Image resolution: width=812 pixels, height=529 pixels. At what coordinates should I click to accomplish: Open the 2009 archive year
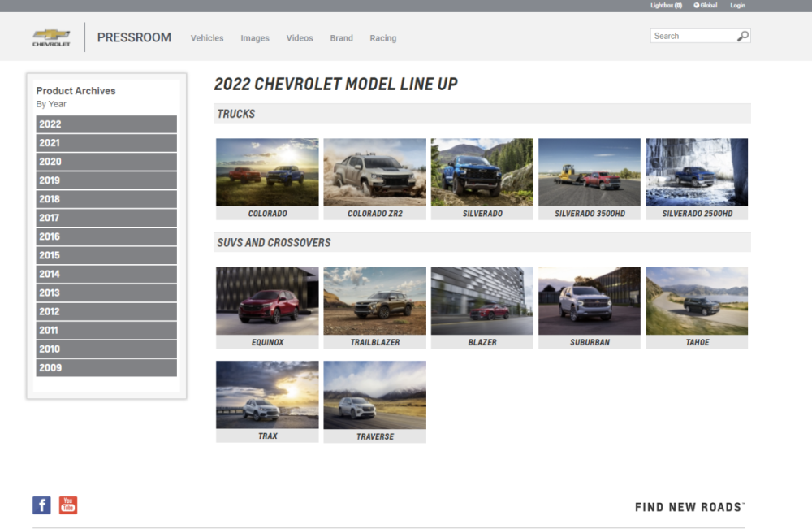[106, 367]
